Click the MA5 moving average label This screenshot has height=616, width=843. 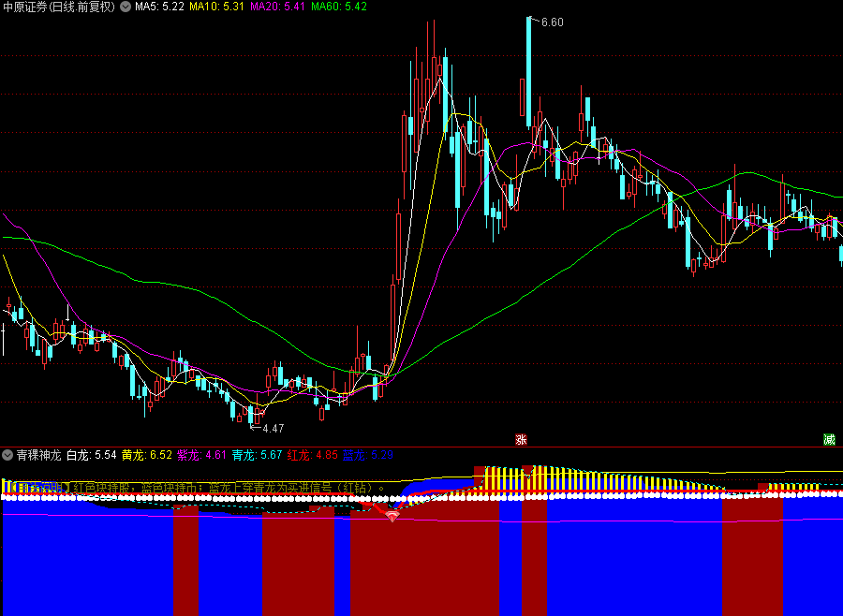pos(158,7)
